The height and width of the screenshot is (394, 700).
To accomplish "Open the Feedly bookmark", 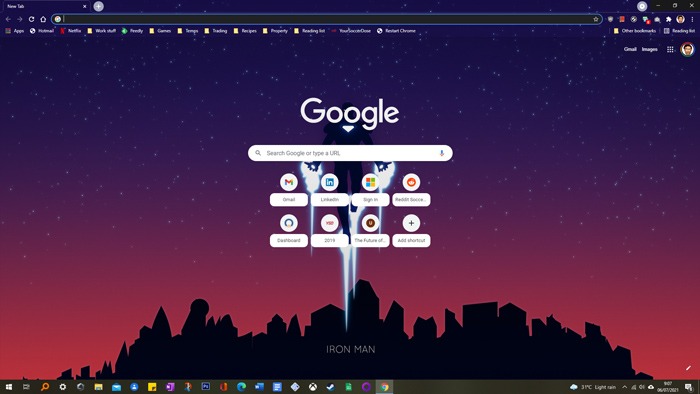I will point(132,31).
